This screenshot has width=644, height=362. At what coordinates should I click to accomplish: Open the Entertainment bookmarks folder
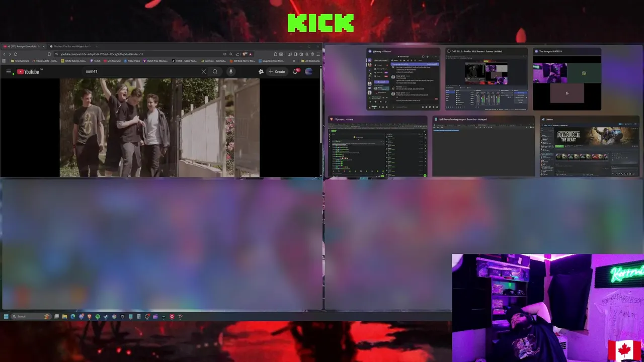20,61
